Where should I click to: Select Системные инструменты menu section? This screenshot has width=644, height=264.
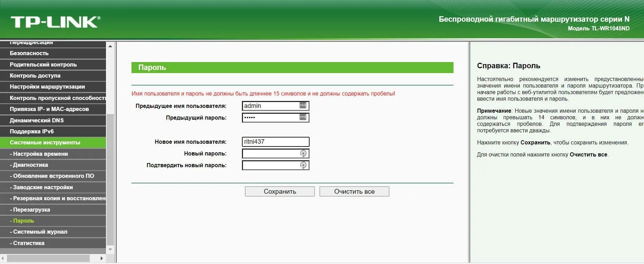(x=53, y=142)
